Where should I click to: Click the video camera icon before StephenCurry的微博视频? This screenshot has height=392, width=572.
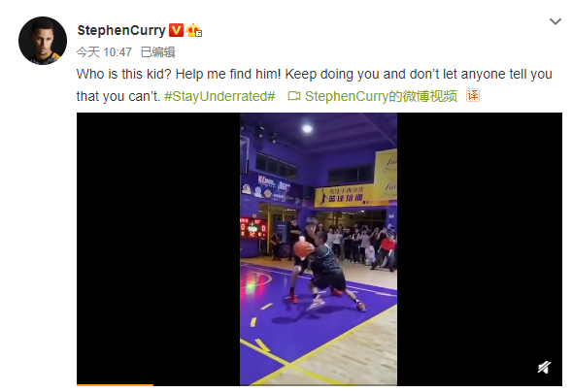[x=294, y=96]
